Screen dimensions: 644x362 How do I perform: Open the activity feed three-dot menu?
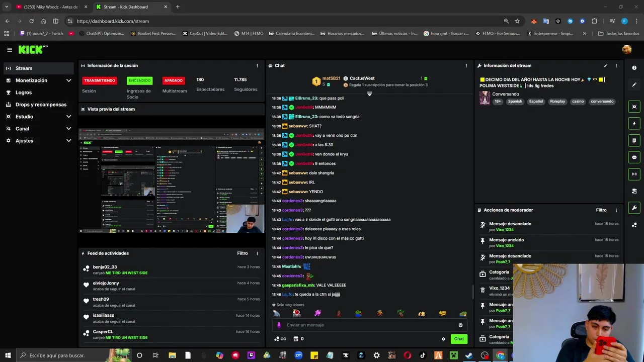point(257,253)
